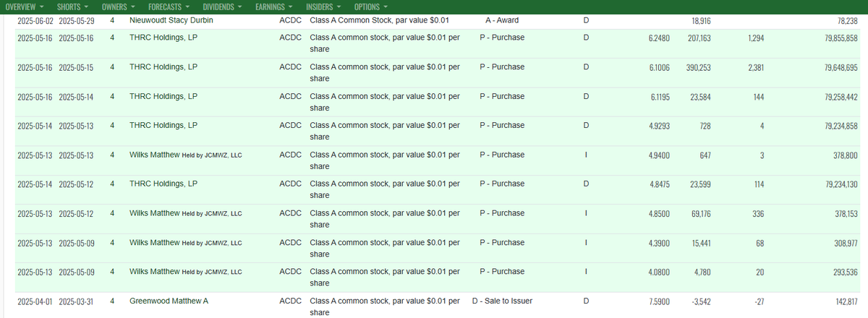
Task: Select ACDC ticker in the Greenwood row
Action: [x=290, y=301]
